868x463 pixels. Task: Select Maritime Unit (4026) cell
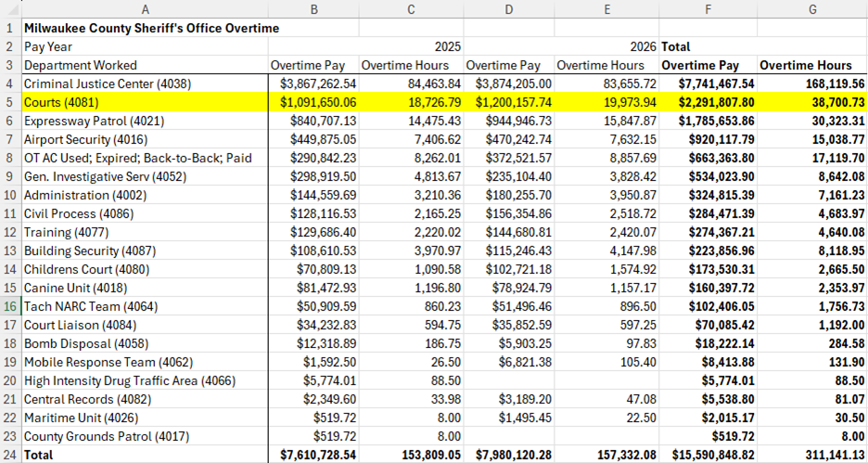[x=145, y=418]
